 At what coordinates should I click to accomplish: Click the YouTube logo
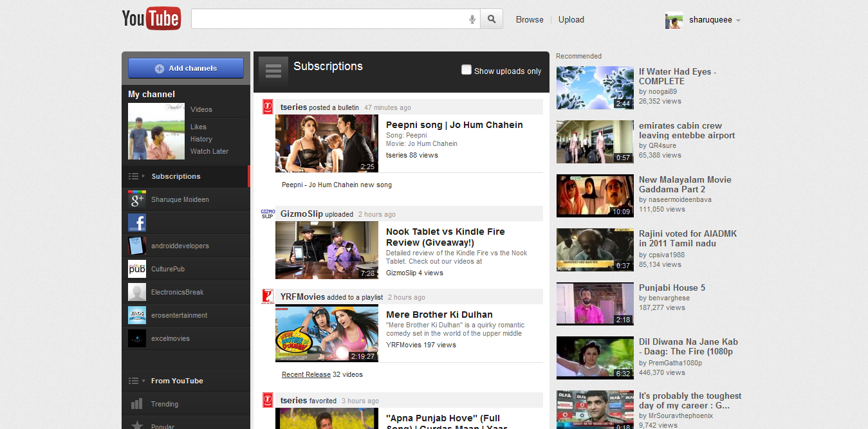tap(151, 19)
